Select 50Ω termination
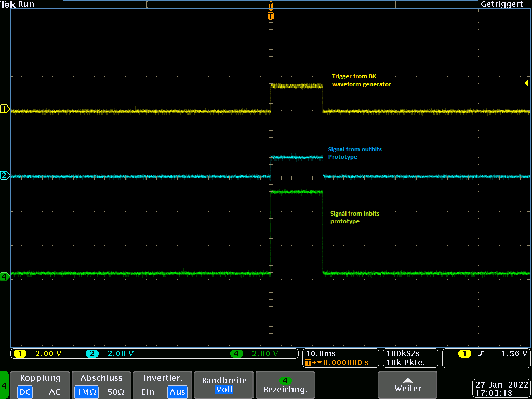Viewport: 532px width, 399px height. pos(115,392)
